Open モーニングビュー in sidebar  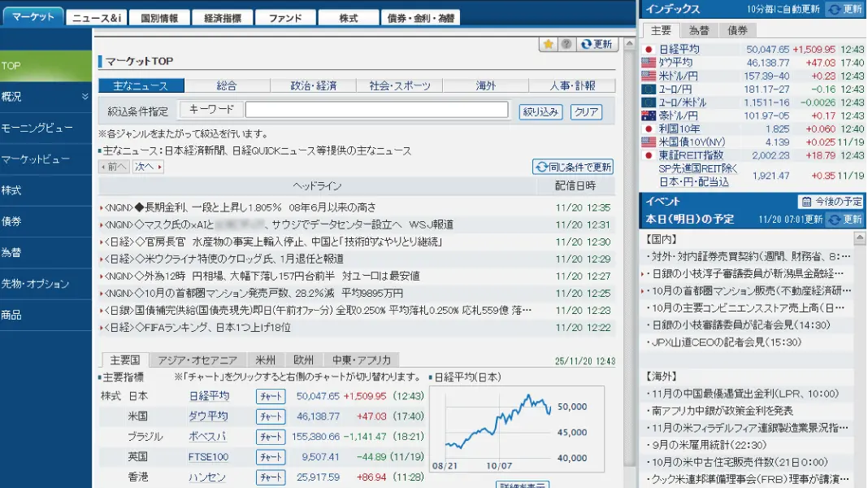(x=46, y=128)
